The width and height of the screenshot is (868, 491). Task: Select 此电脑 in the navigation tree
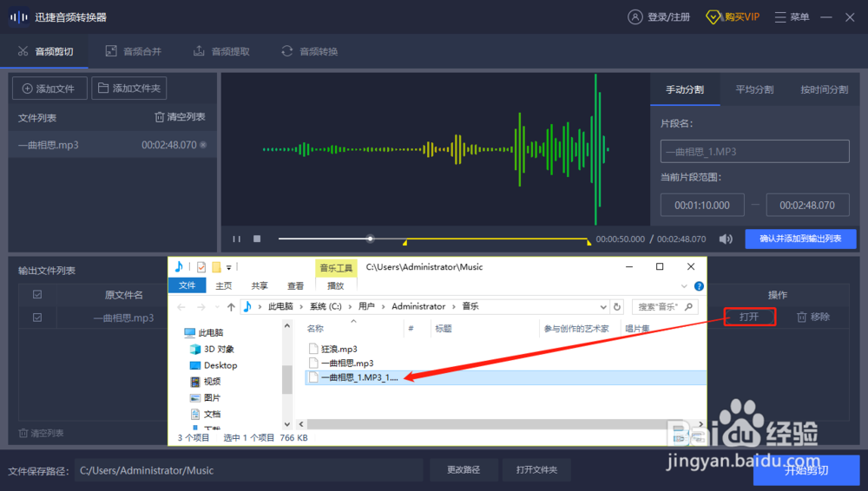[x=204, y=333]
